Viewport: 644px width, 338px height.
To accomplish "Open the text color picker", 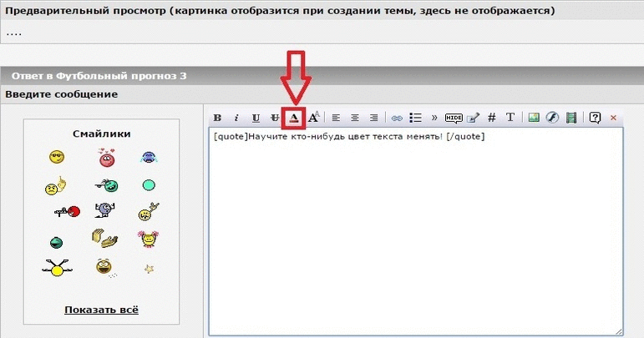I will (x=294, y=118).
